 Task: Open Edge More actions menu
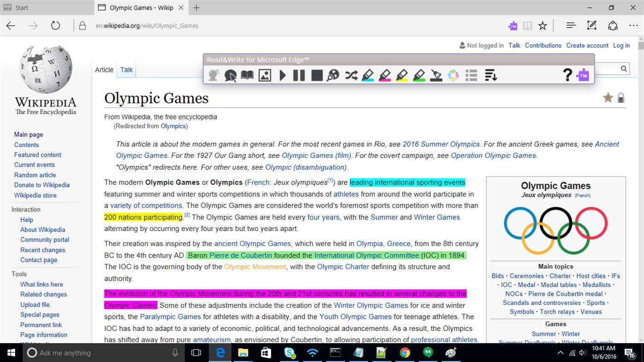coord(633,26)
